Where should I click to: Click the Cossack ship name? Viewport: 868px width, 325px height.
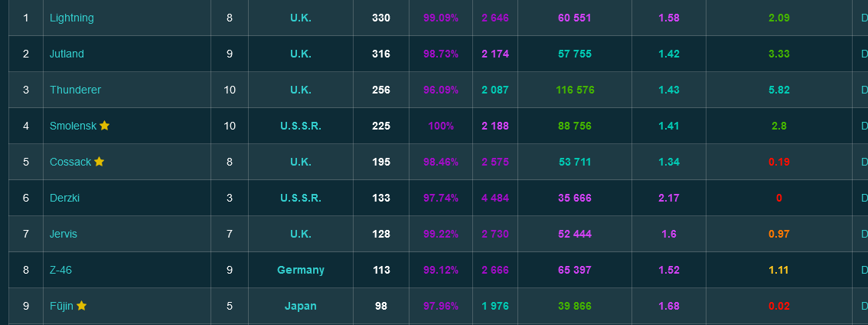click(x=70, y=162)
